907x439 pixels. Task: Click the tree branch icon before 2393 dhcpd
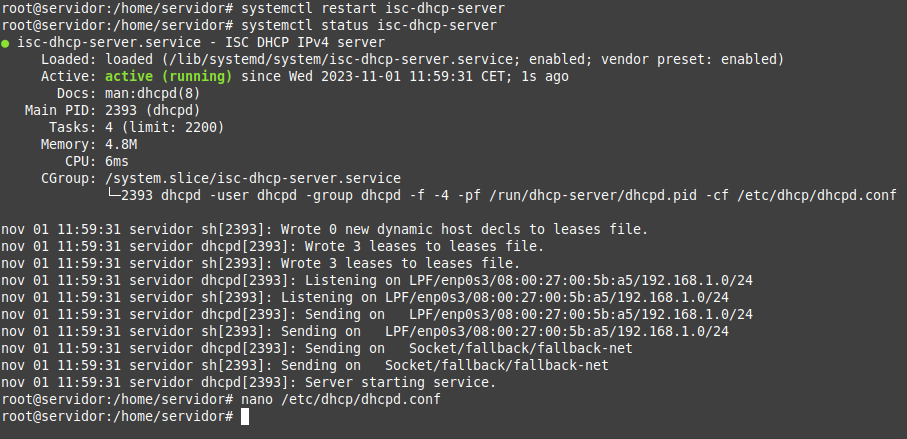(113, 194)
